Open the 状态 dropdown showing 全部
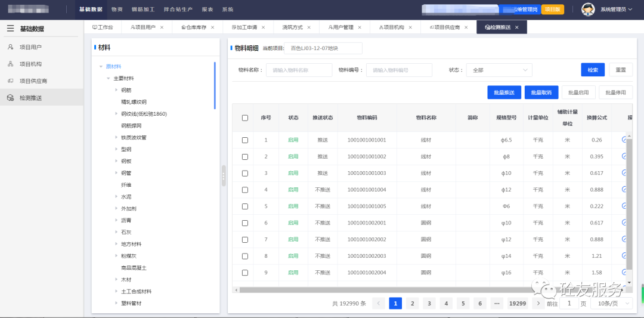 tap(499, 70)
